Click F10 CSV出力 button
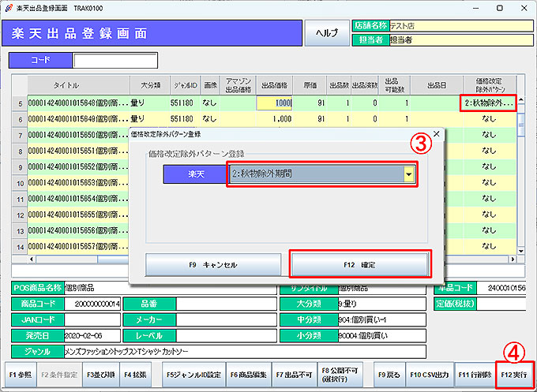Viewport: 537px width, 392px height. [x=429, y=373]
